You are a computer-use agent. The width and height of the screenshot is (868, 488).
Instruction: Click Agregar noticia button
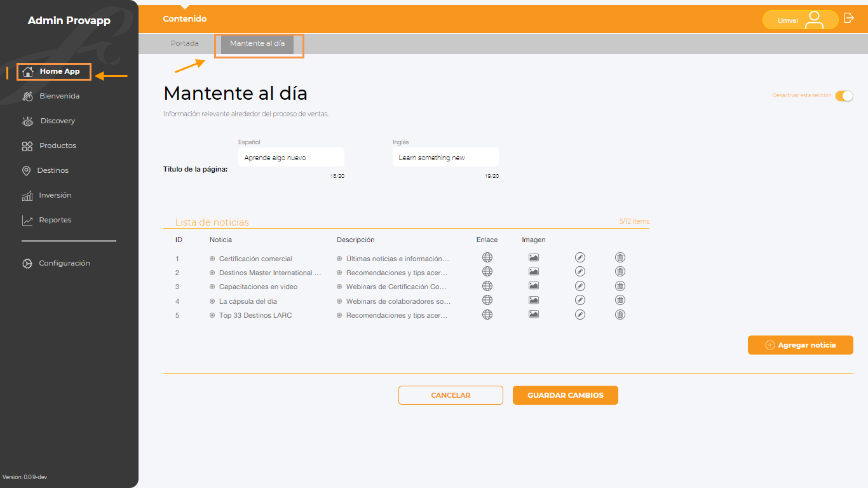tap(801, 345)
